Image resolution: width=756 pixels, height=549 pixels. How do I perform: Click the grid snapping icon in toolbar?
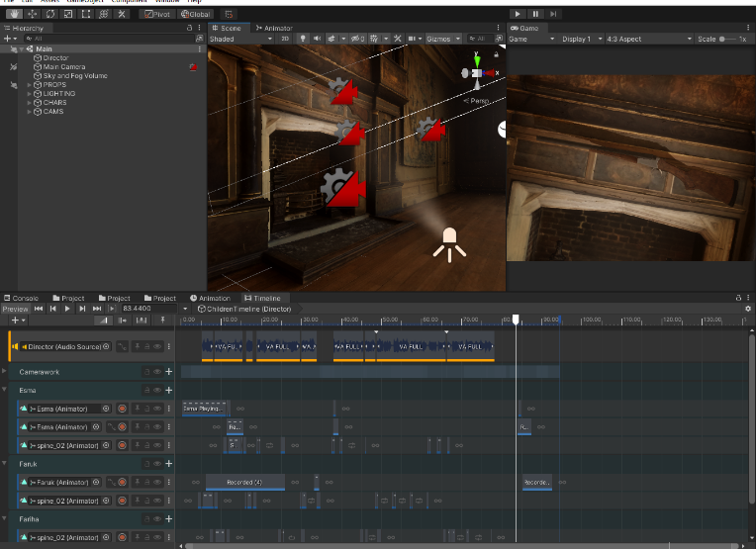tap(229, 14)
